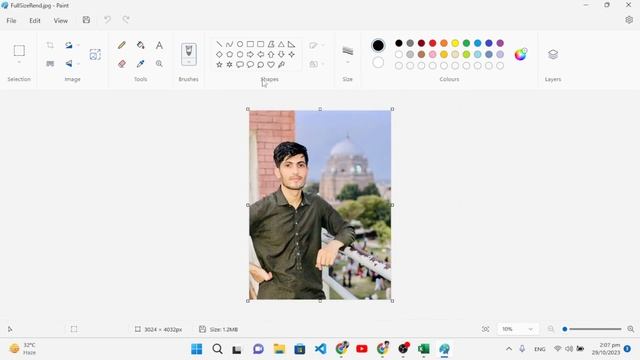Select the Oval shape

[x=240, y=44]
